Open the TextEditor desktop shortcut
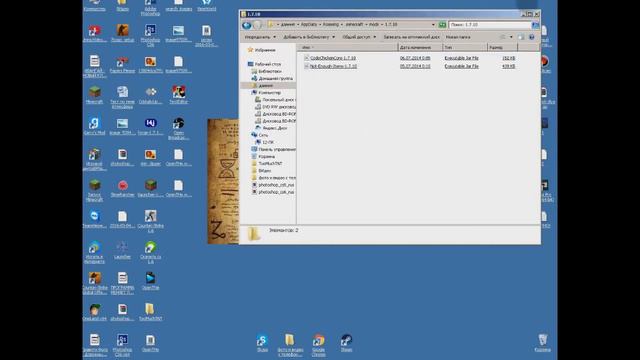This screenshot has width=640, height=360. pyautogui.click(x=178, y=95)
